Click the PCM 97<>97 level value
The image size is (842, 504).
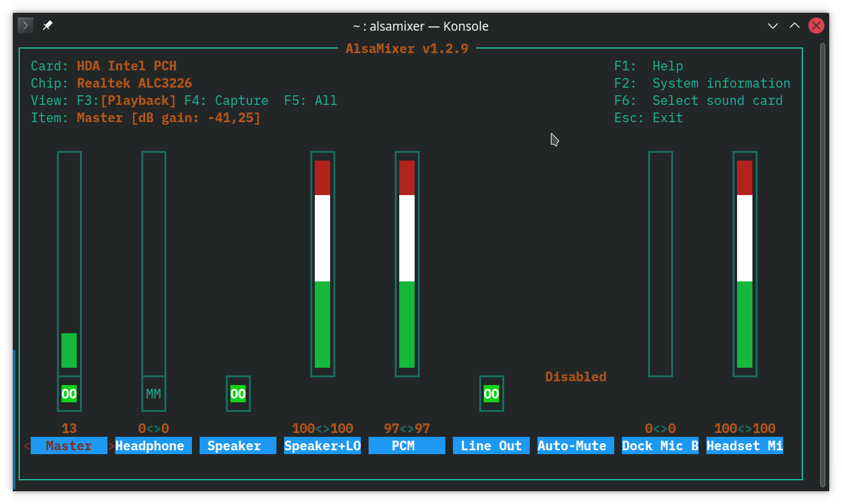tap(407, 429)
